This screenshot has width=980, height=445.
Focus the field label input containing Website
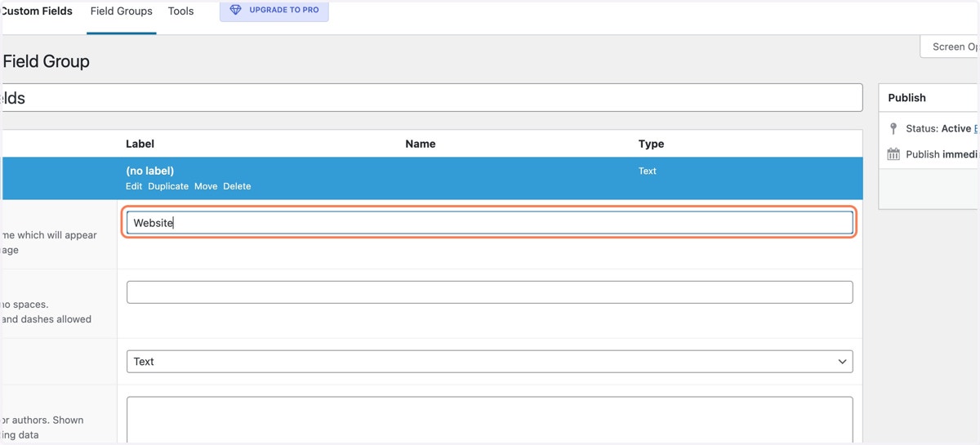[490, 223]
